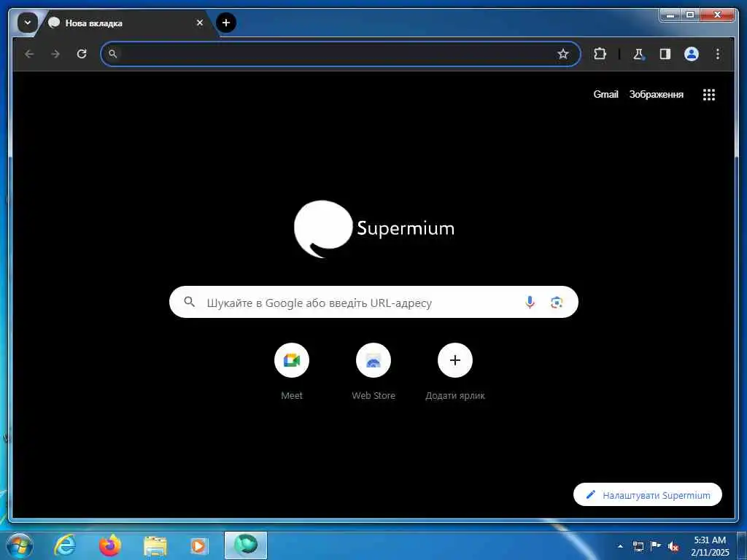Screen dimensions: 747x560
Task: Open the Extensions puzzle icon
Action: 600,54
